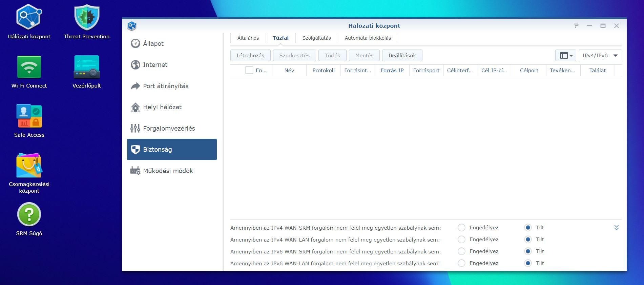
Task: Select Tilt for IPv4 WAN-SRM traffic
Action: (528, 228)
